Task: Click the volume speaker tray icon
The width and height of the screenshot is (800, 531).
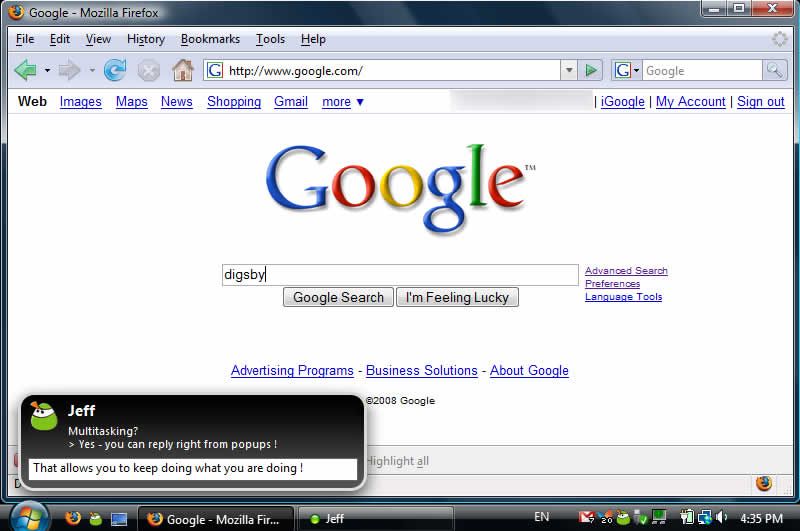Action: (721, 517)
